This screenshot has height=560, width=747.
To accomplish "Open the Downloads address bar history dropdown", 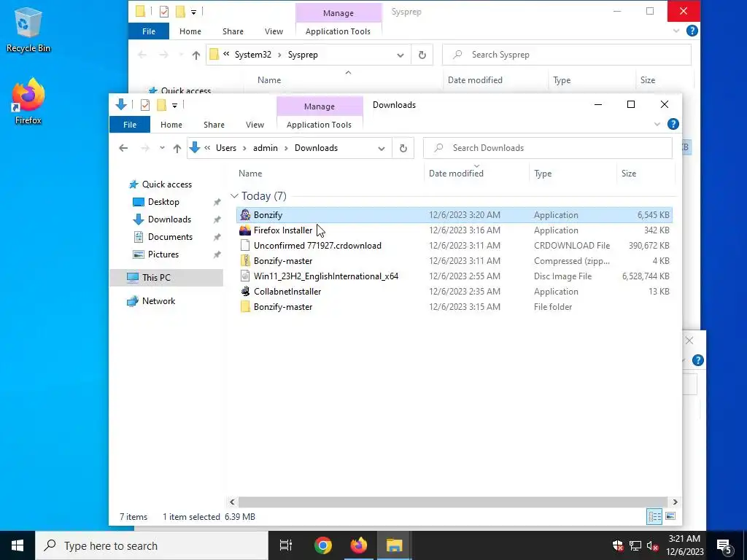I will pos(381,148).
